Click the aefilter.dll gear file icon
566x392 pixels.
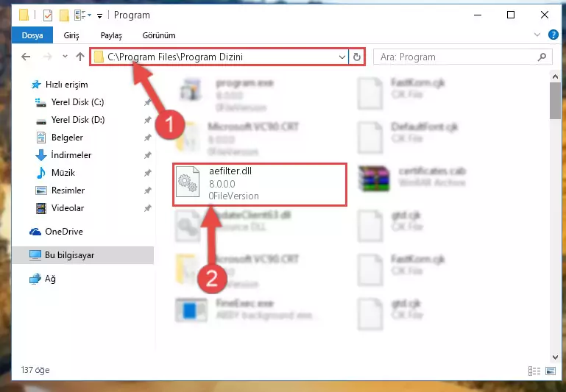pyautogui.click(x=188, y=182)
